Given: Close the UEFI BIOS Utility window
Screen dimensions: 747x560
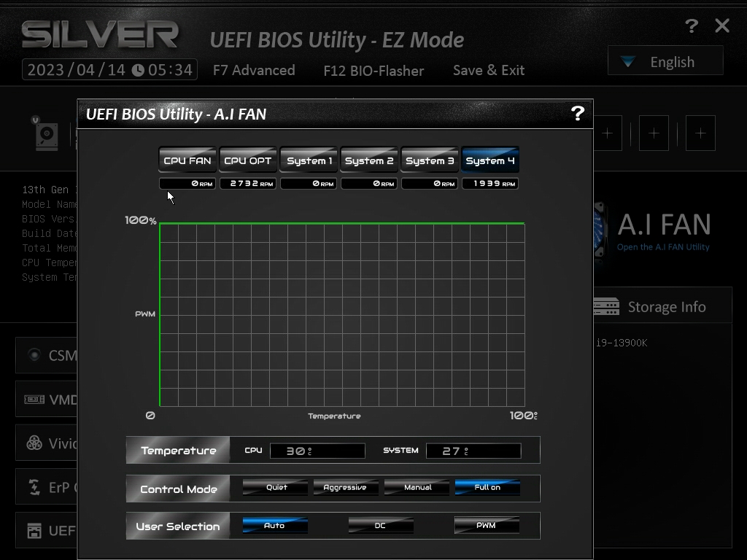Looking at the screenshot, I should (722, 26).
